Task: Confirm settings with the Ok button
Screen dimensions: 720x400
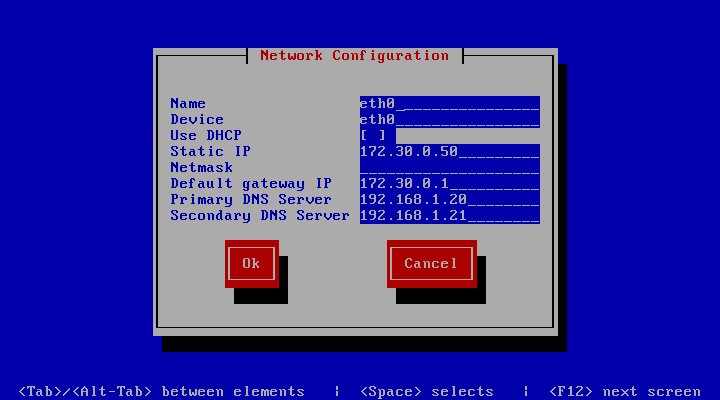Action: [x=252, y=264]
